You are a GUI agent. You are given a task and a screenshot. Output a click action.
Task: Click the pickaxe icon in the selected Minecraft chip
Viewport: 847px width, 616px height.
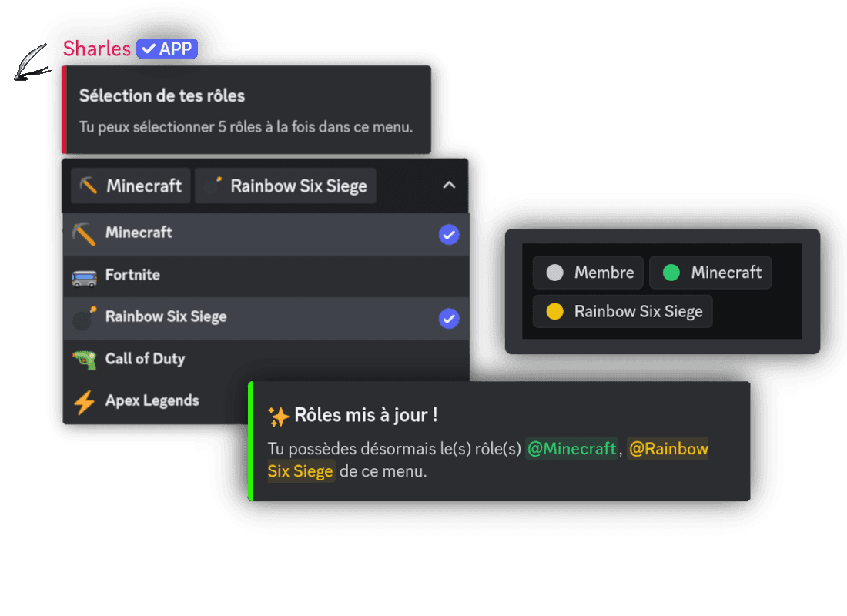point(88,186)
